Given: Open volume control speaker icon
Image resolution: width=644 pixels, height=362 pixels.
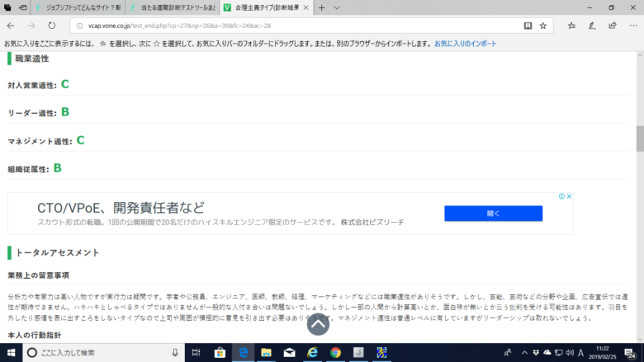Looking at the screenshot, I should (x=570, y=353).
